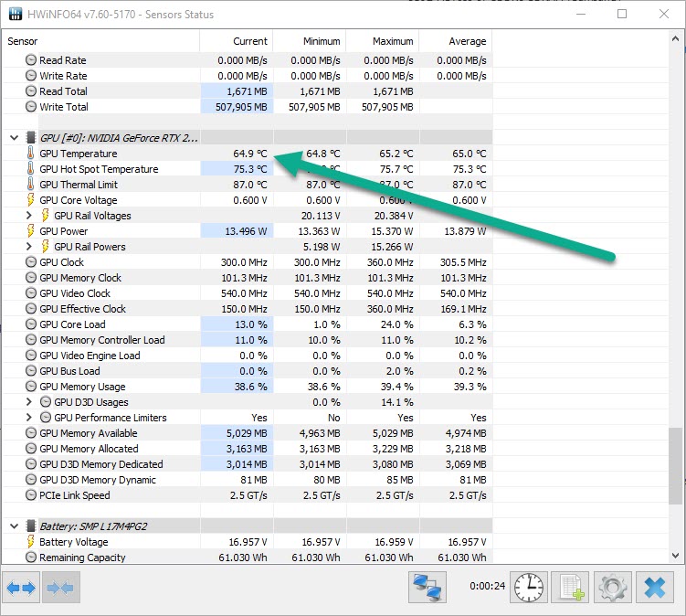Click the GPU Temperature thermometer icon
This screenshot has width=686, height=616.
(x=30, y=154)
